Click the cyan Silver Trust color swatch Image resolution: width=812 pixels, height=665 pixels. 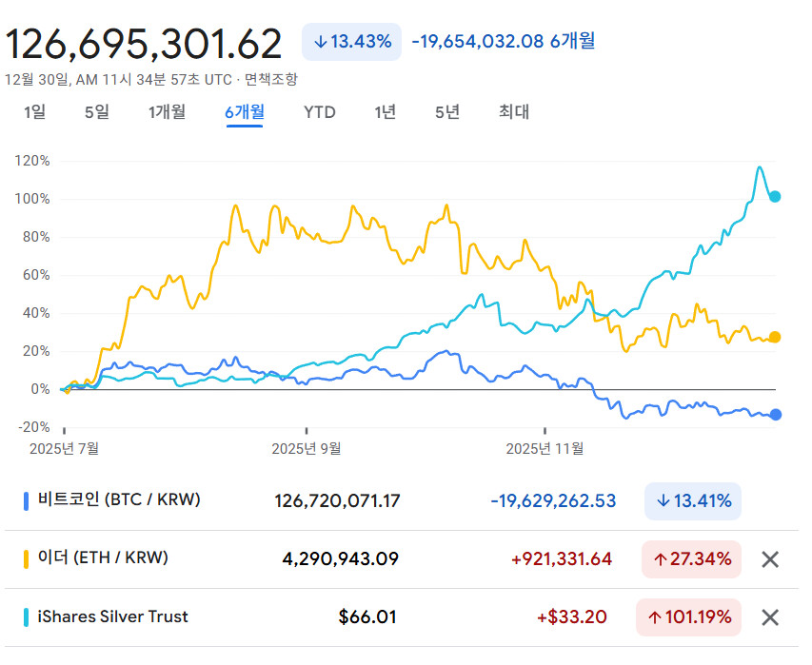pyautogui.click(x=26, y=617)
